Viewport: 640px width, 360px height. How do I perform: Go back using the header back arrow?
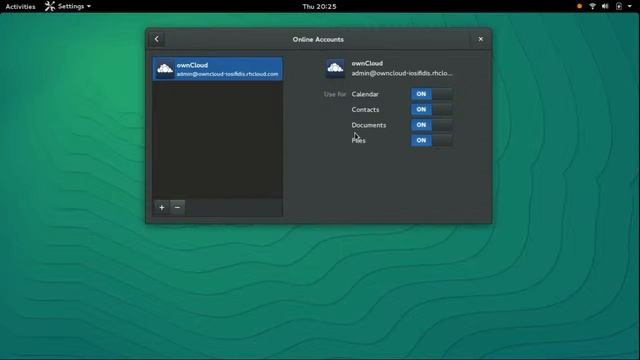coord(157,39)
